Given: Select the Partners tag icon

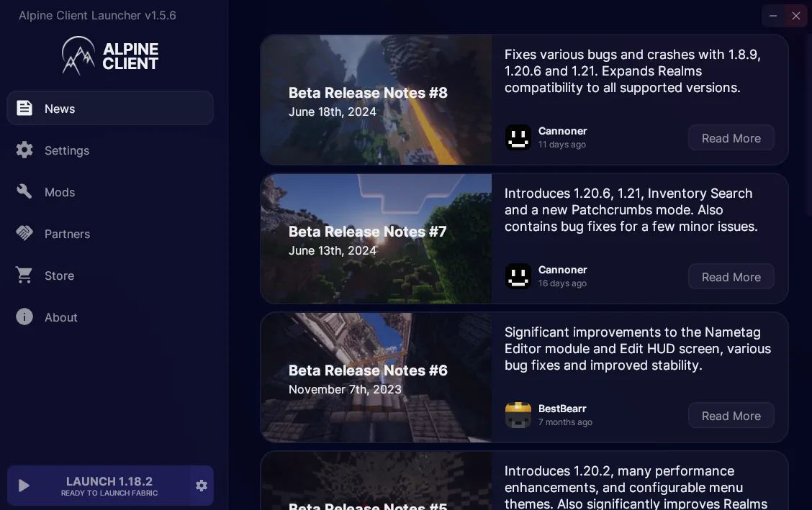Looking at the screenshot, I should (x=24, y=234).
